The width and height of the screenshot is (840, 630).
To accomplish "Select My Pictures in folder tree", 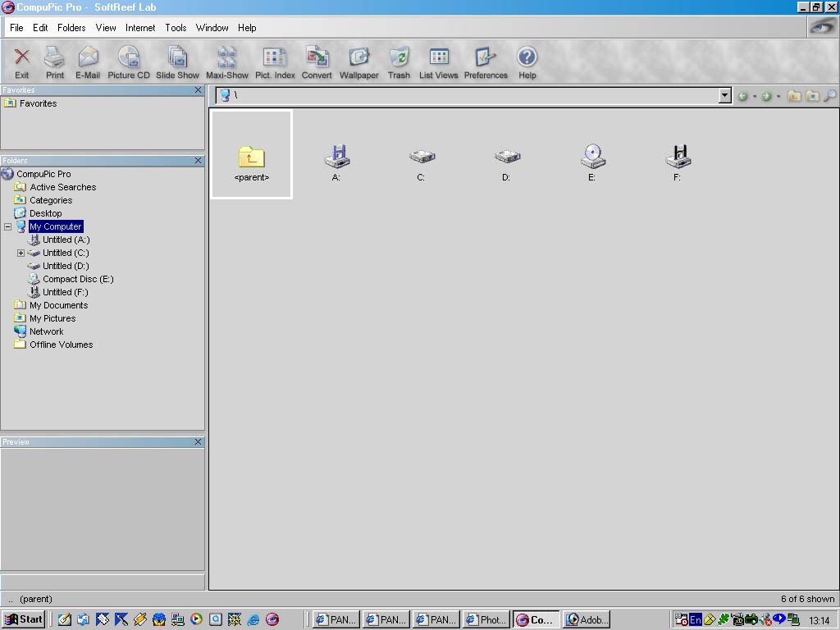I will click(52, 318).
